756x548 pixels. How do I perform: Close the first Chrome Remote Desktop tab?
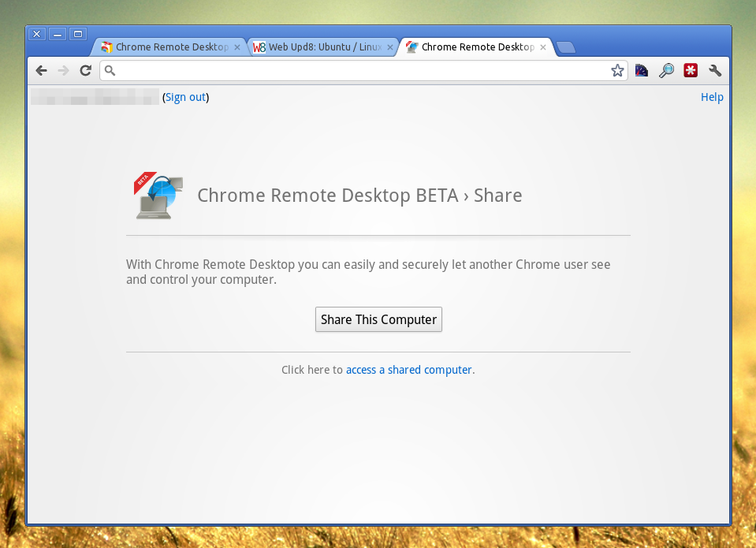pyautogui.click(x=237, y=47)
